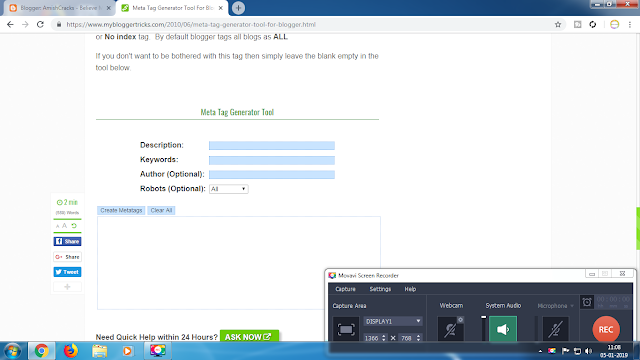Click the generated metatags output box

click(x=239, y=263)
